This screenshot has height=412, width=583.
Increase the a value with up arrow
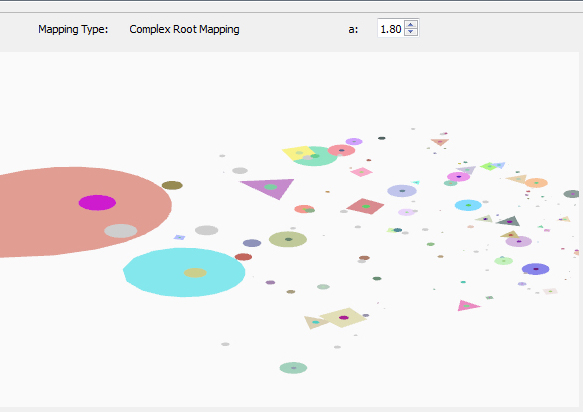(x=410, y=25)
